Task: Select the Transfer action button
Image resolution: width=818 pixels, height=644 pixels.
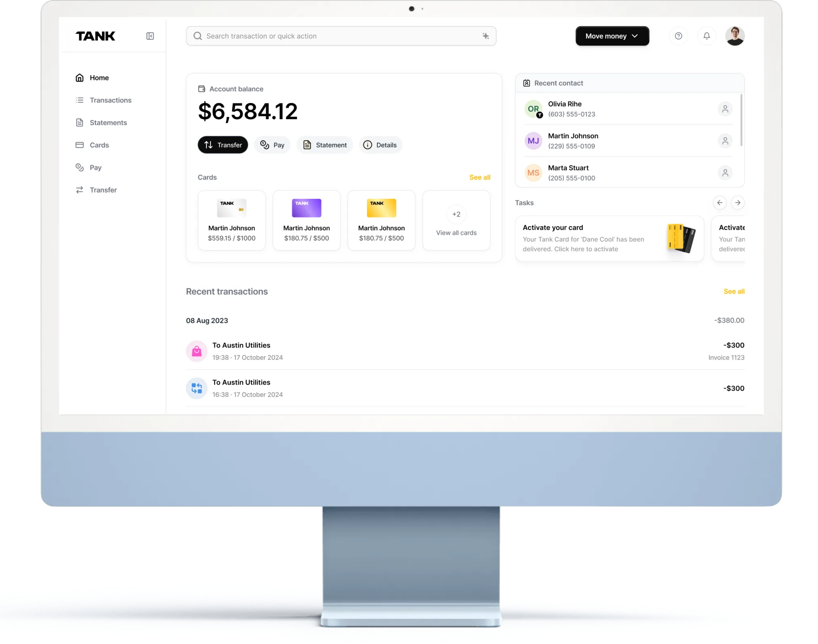Action: click(223, 145)
